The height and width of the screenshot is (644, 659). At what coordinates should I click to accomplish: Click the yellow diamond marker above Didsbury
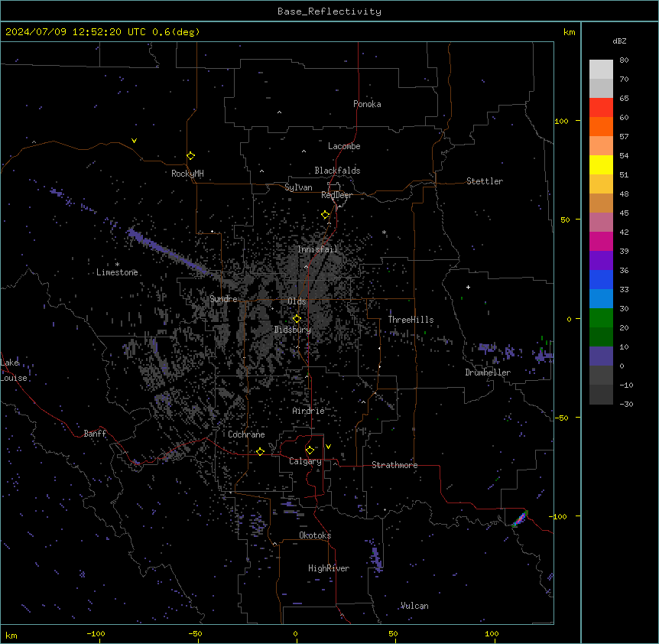(x=297, y=319)
